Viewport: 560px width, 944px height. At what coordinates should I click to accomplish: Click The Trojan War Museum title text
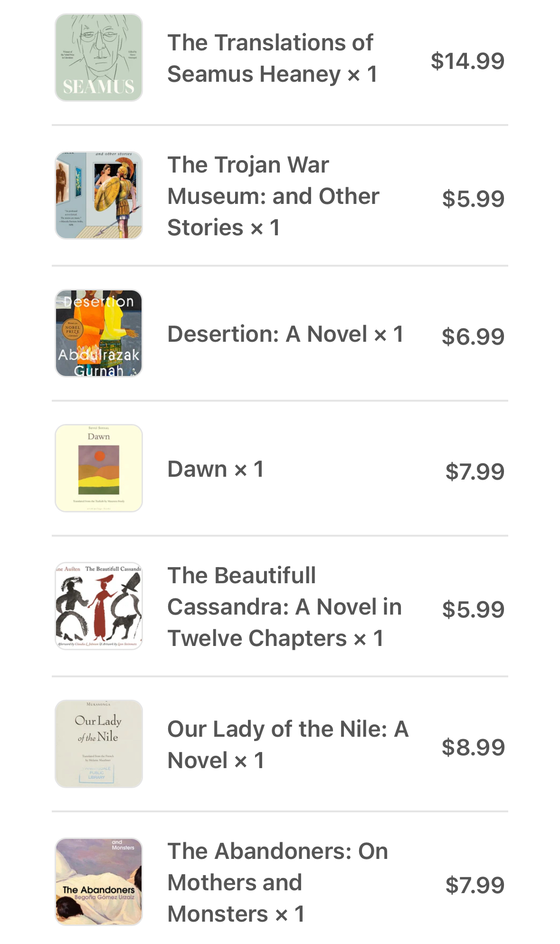point(273,196)
